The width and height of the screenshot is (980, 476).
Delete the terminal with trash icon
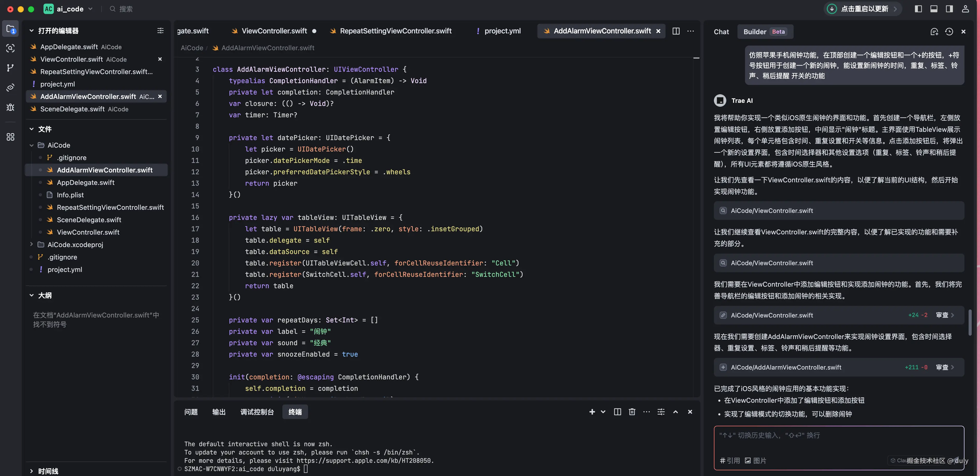[632, 412]
